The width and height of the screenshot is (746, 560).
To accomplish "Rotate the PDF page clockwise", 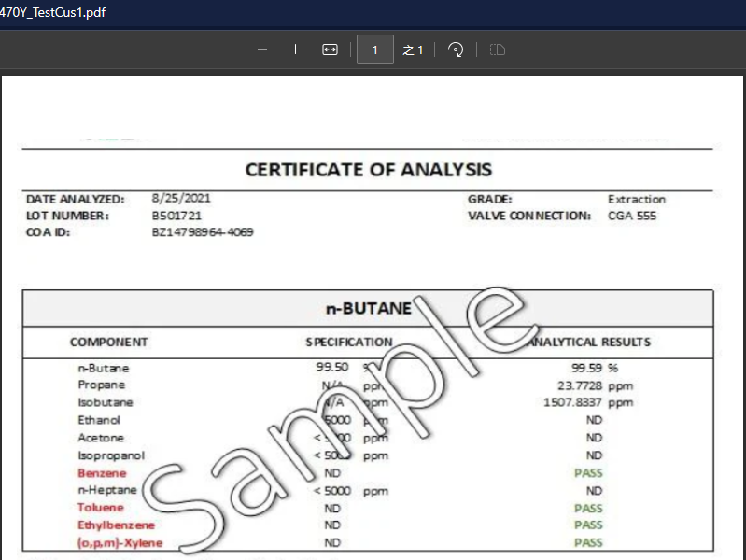I will [456, 49].
